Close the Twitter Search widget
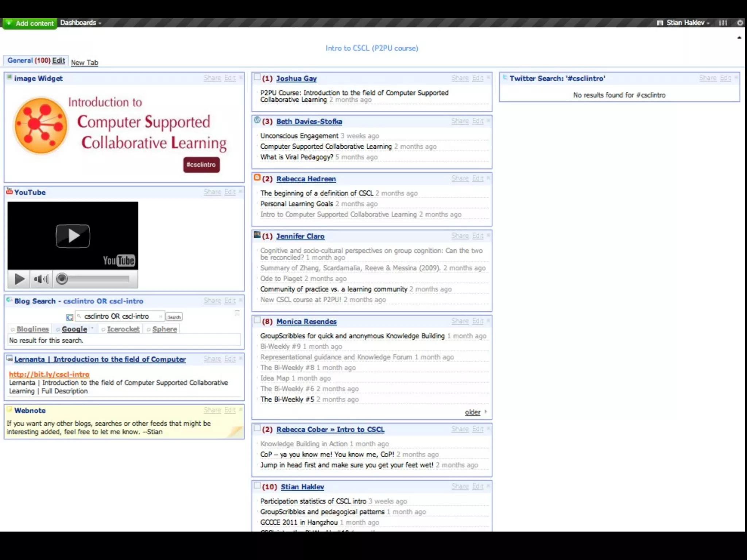 pyautogui.click(x=736, y=78)
